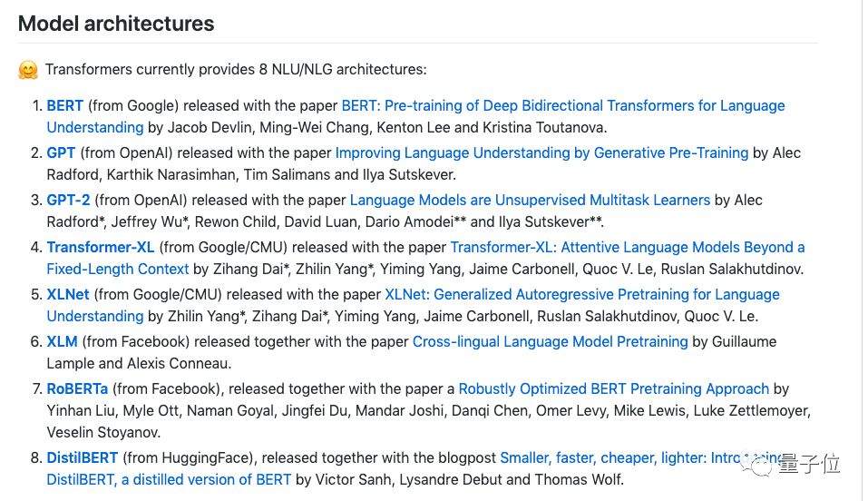868x501 pixels.
Task: Go to the bold XLNet model link
Action: pos(68,294)
